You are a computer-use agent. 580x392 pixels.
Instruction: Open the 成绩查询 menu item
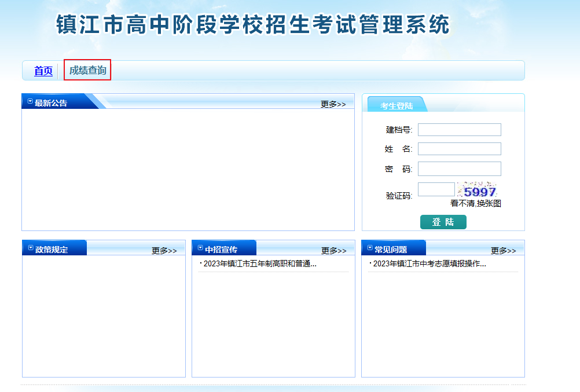point(87,71)
